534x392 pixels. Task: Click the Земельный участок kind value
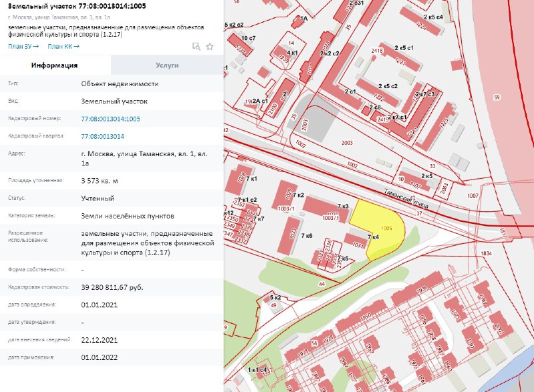click(114, 101)
